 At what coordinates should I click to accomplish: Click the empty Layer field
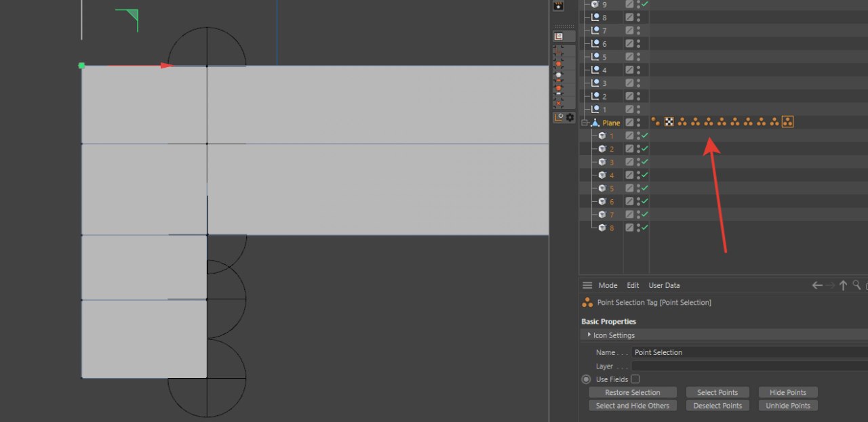click(x=749, y=366)
